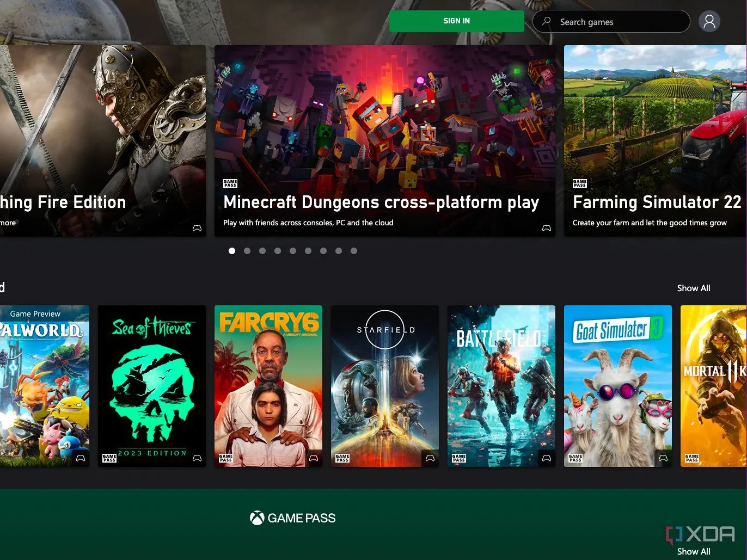The image size is (747, 560).
Task: Select the first carousel indicator dot
Action: click(231, 251)
